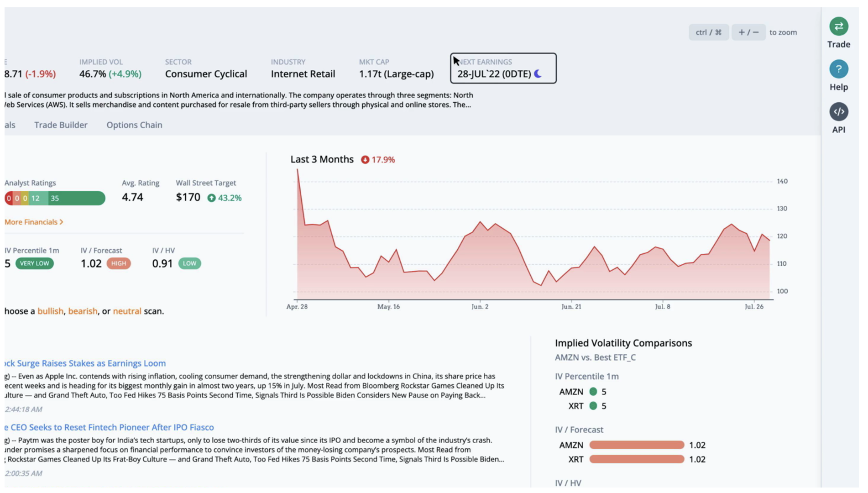Switch to the Trade Builder tab
The width and height of the screenshot is (868, 493).
61,125
